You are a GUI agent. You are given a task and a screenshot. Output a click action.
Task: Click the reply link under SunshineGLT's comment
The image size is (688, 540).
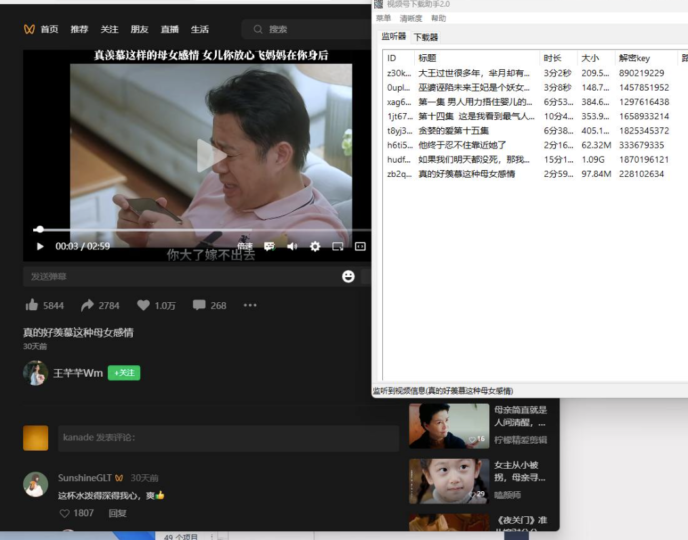click(x=117, y=513)
